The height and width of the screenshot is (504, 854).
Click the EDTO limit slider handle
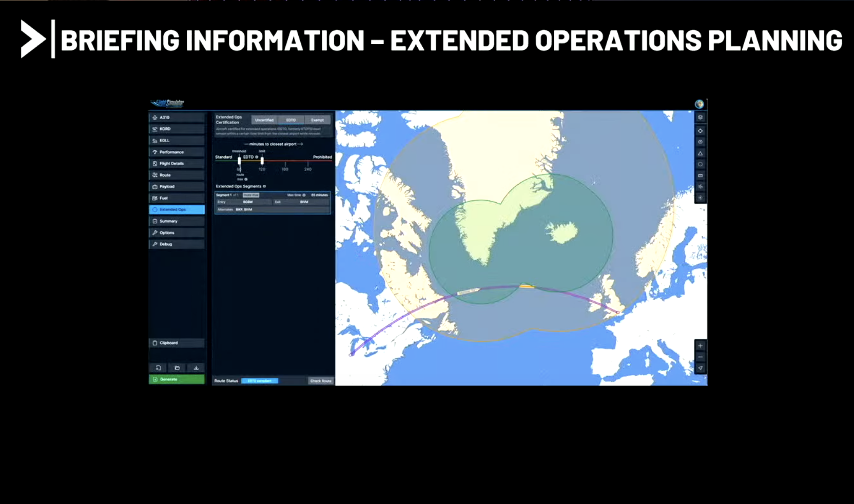(262, 161)
